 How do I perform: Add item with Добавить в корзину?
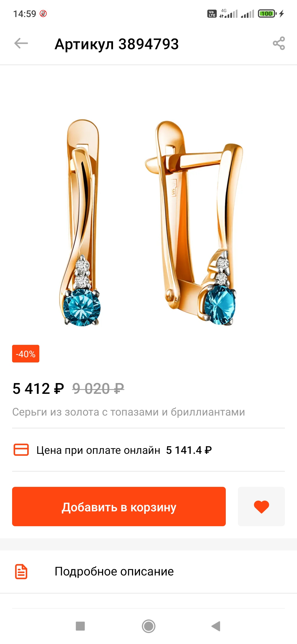(119, 507)
